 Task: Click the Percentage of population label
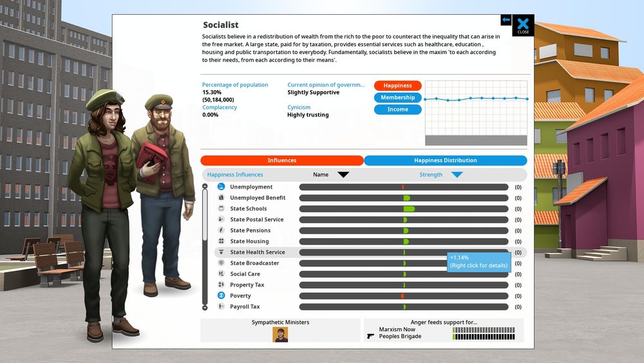click(235, 84)
